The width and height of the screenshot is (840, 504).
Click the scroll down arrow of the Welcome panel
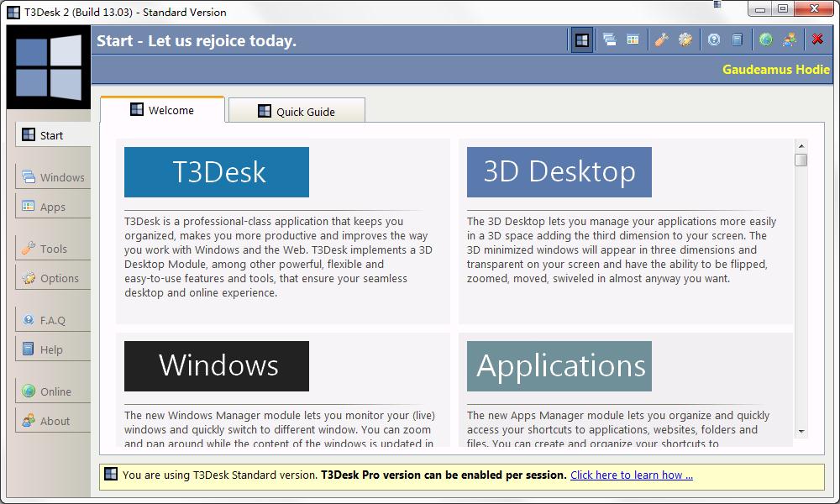(801, 431)
